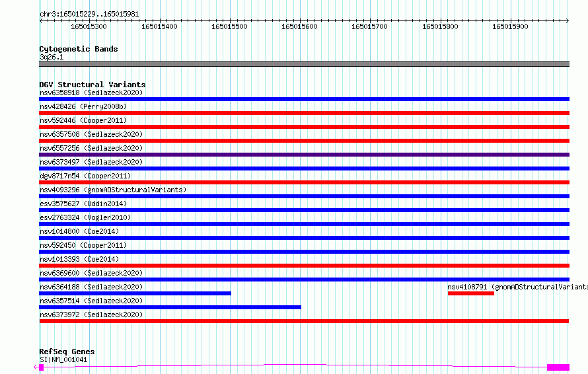The height and width of the screenshot is (374, 588).
Task: Click the blue bar under nsv6369600
Action: click(304, 280)
